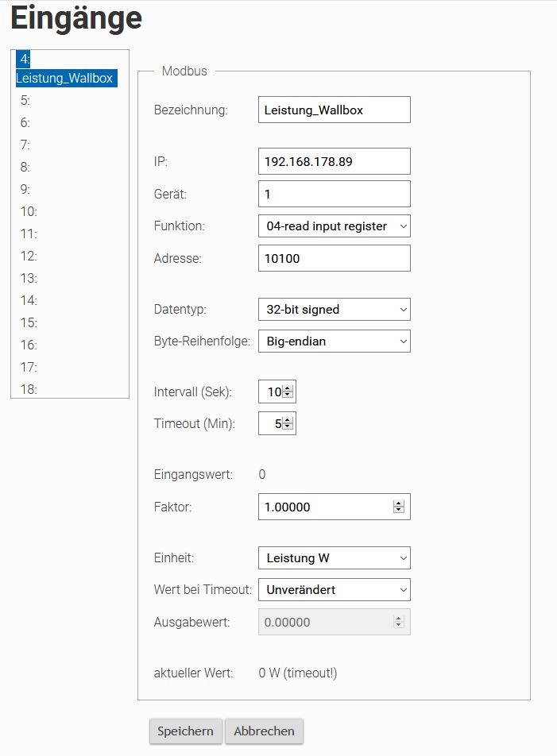Expand the Wert bei Timeout dropdown
557x756 pixels.
coord(334,590)
